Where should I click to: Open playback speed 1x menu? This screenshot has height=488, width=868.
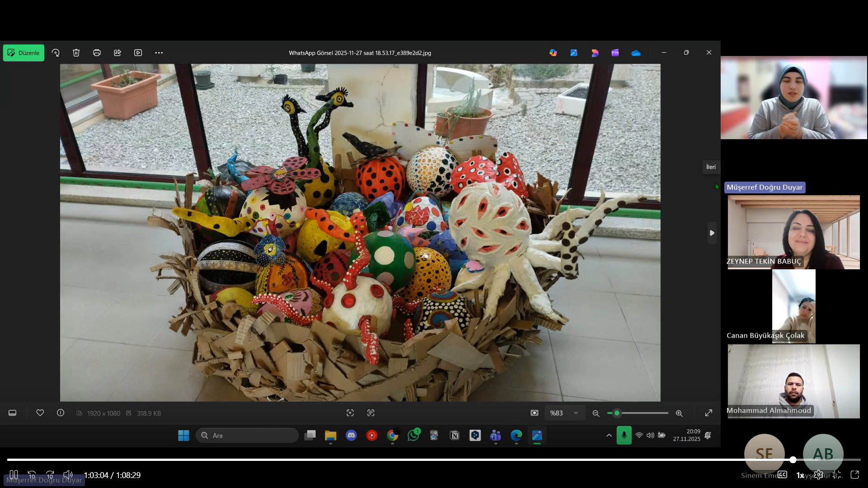pyautogui.click(x=800, y=475)
